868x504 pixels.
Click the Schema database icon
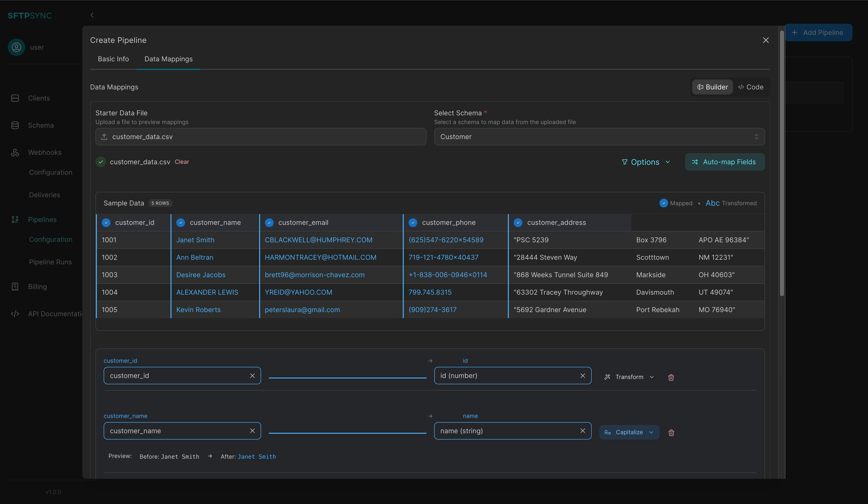point(15,126)
